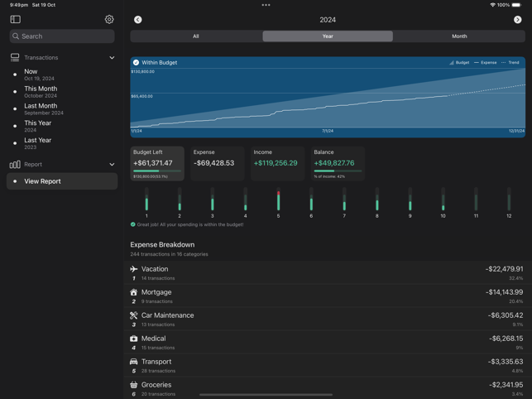Select month 3 budget bar

[213, 199]
